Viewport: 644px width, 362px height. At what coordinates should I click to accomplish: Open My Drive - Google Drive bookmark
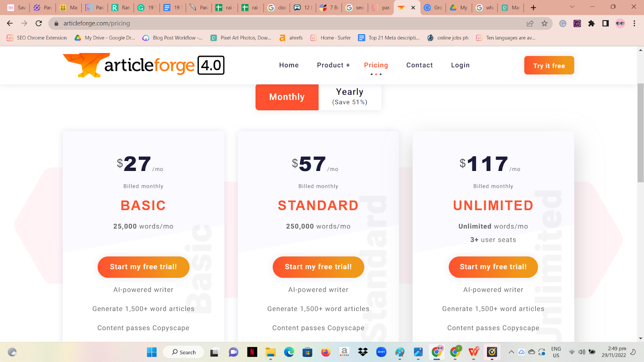coord(105,38)
